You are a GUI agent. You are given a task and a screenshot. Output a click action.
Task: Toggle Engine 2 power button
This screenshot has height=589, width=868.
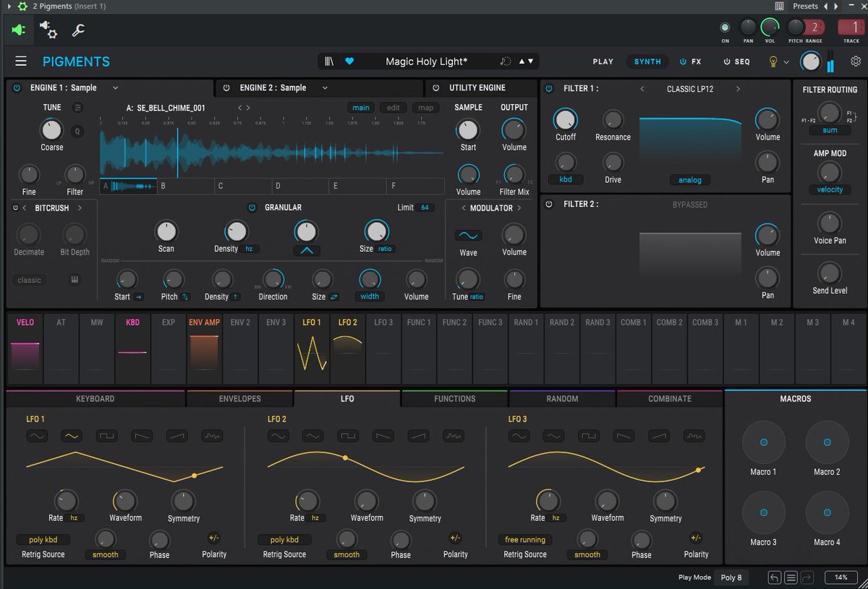226,88
